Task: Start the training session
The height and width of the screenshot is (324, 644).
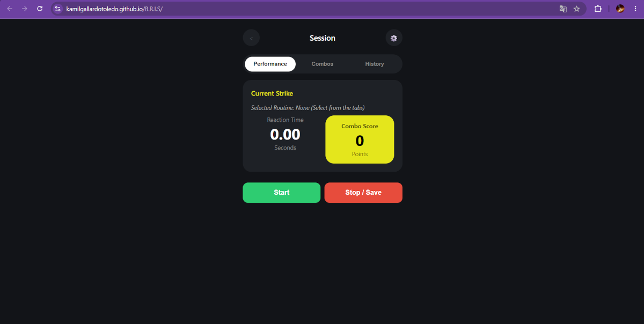Action: tap(282, 193)
